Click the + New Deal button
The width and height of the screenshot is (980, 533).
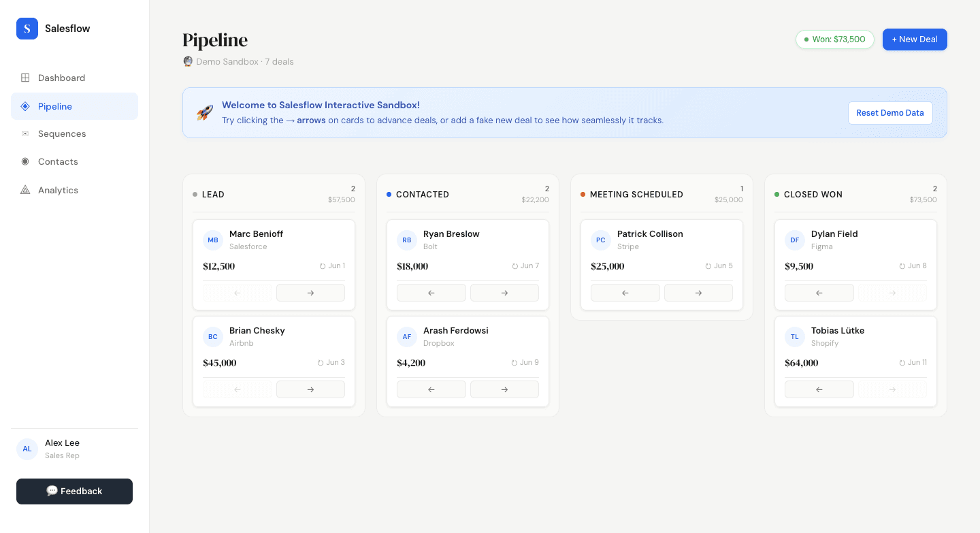pyautogui.click(x=915, y=39)
